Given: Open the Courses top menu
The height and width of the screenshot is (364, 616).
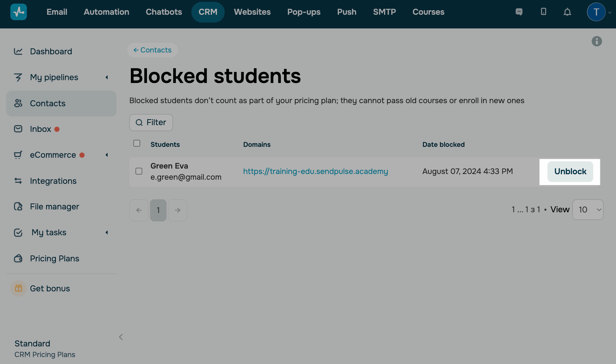Looking at the screenshot, I should (x=428, y=12).
